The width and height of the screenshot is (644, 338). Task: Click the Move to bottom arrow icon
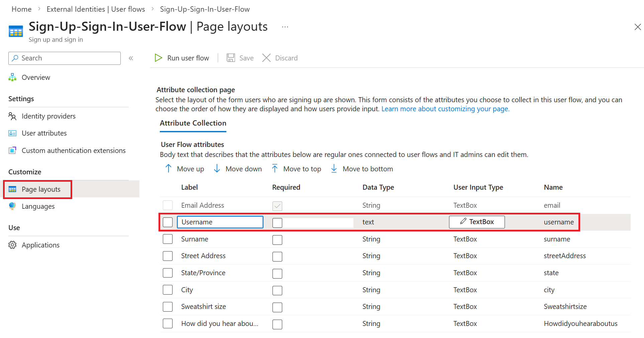[x=334, y=169]
